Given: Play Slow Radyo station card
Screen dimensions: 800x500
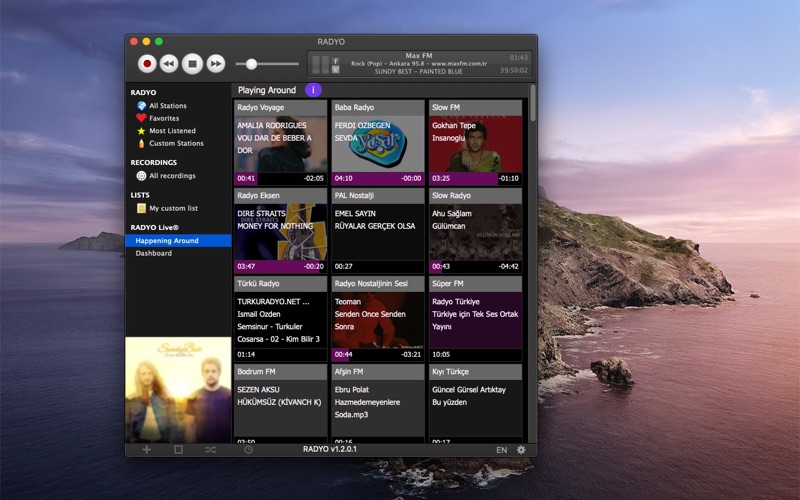Looking at the screenshot, I should coord(476,231).
